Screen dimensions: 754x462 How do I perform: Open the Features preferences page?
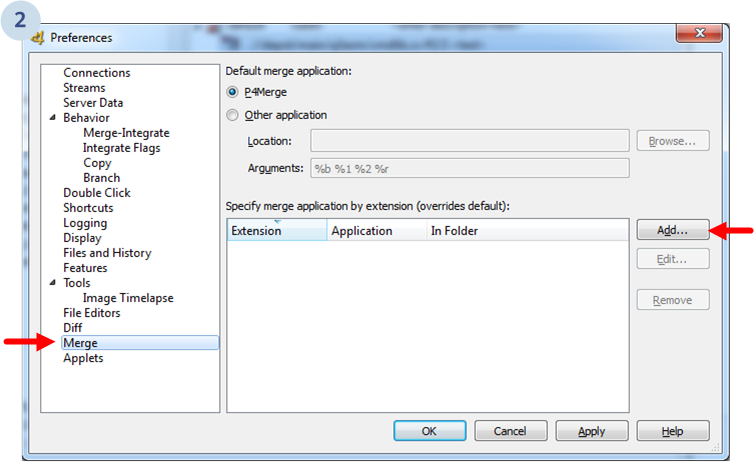coord(85,268)
